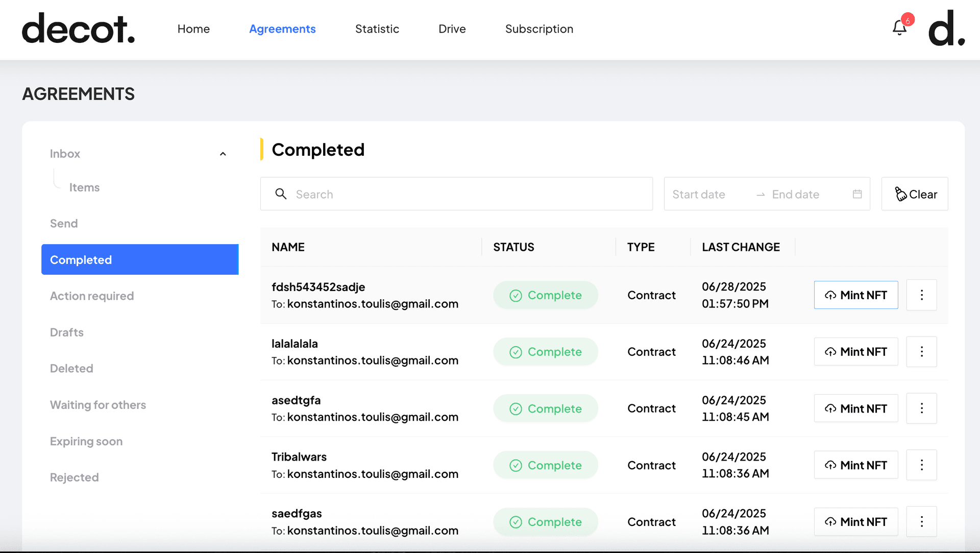Open the profile 'd.' avatar menu
Viewport: 980px width, 553px height.
coord(946,28)
